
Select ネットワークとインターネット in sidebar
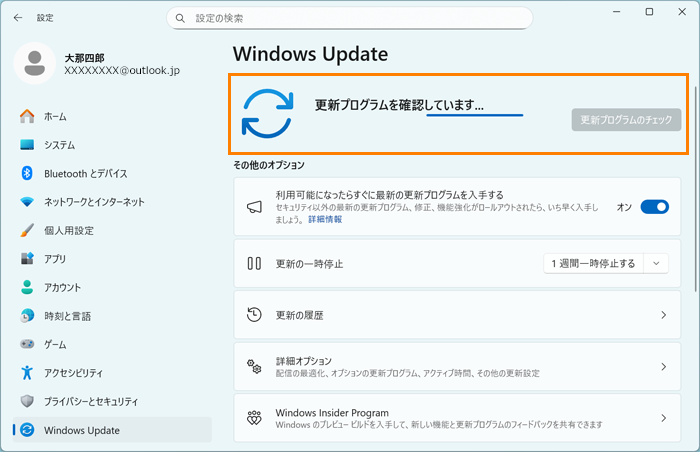tap(112, 202)
